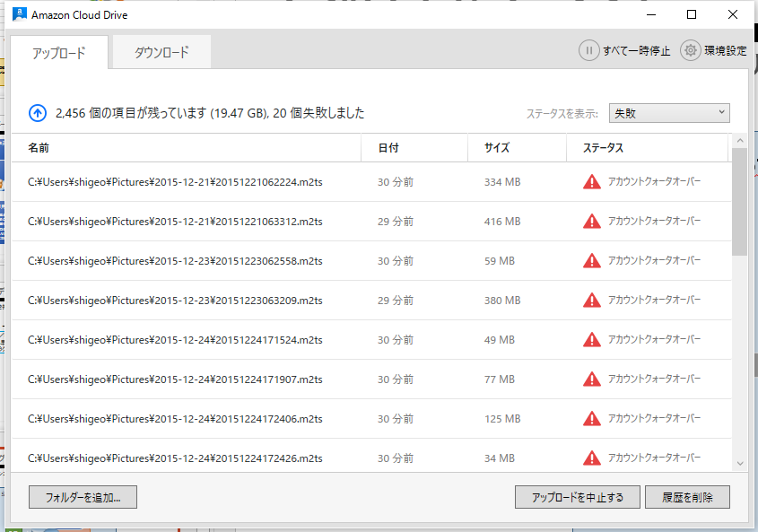Click the すべて一時停止 label
The height and width of the screenshot is (532, 758).
pyautogui.click(x=636, y=51)
